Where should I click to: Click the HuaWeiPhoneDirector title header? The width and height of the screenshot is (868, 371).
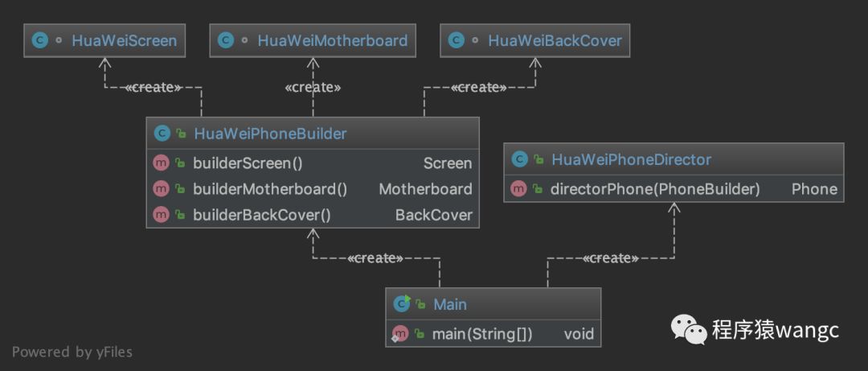[x=674, y=160]
